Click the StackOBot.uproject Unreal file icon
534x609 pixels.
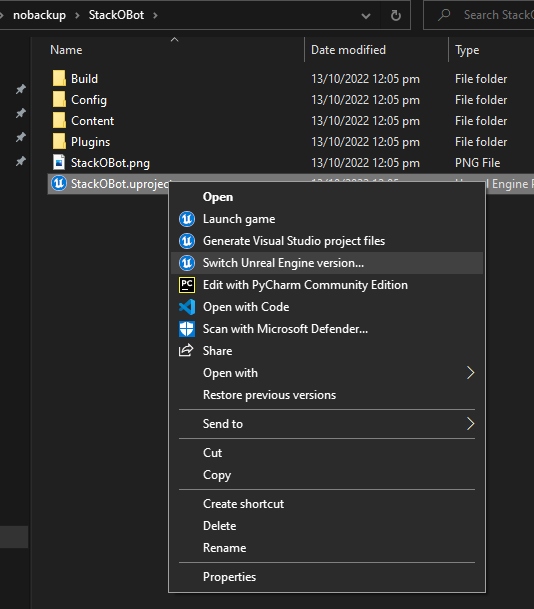tap(59, 183)
